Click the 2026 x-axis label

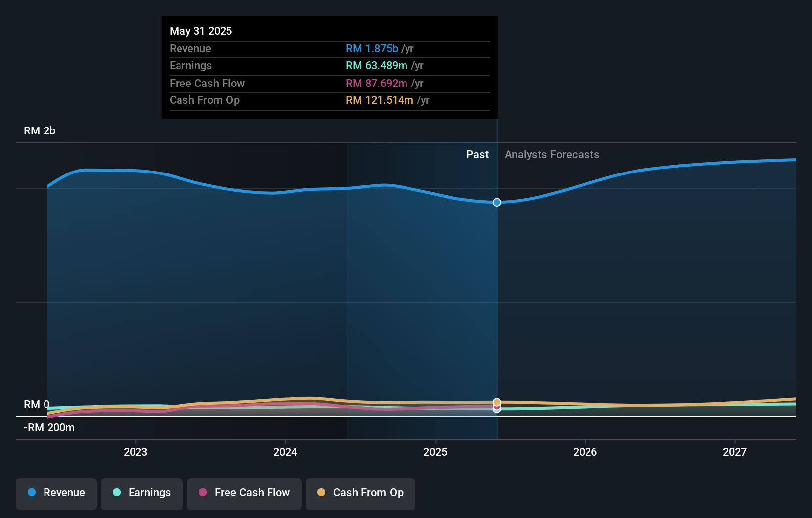585,452
